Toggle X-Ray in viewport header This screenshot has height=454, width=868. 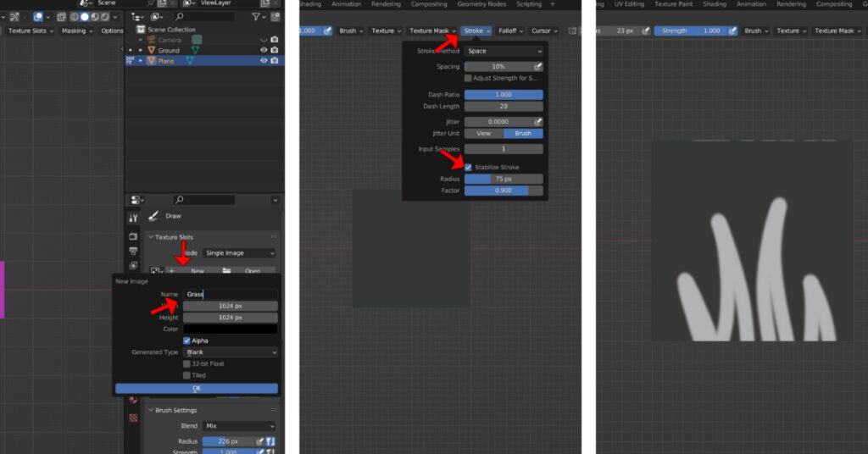tap(61, 17)
